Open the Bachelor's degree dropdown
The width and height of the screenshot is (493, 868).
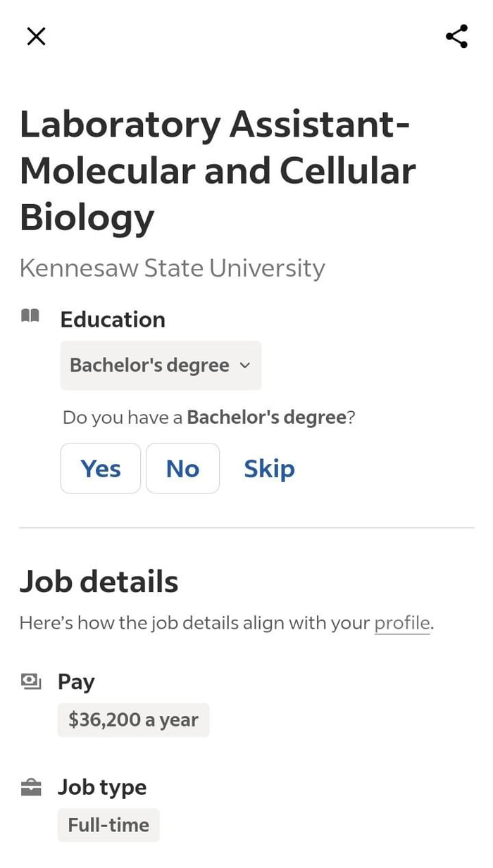point(161,365)
